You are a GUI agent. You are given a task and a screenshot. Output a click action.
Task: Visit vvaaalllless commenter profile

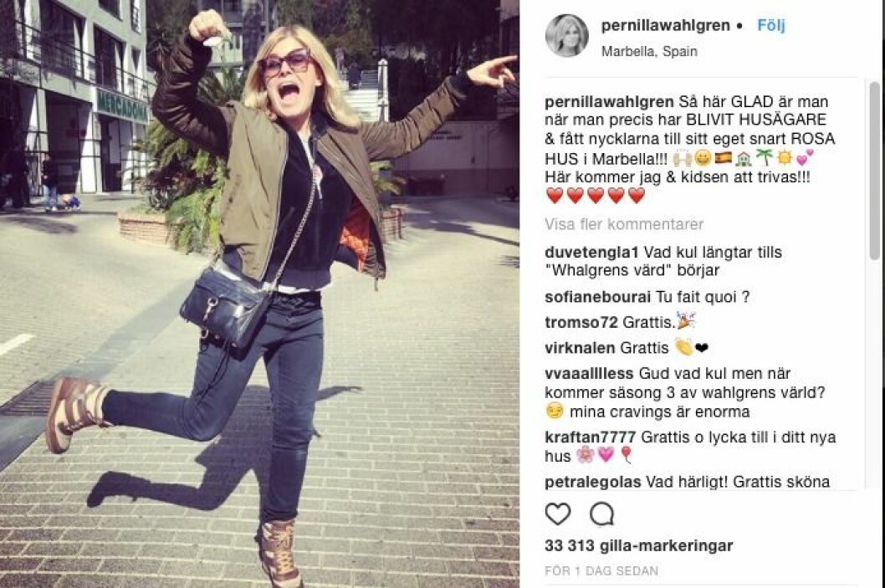(x=589, y=374)
